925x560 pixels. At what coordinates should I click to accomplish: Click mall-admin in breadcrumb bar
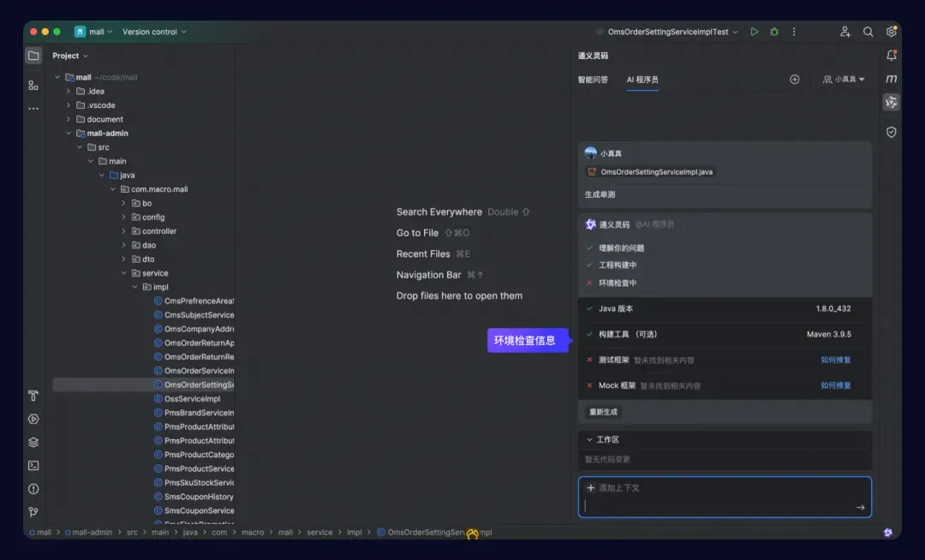tap(88, 533)
